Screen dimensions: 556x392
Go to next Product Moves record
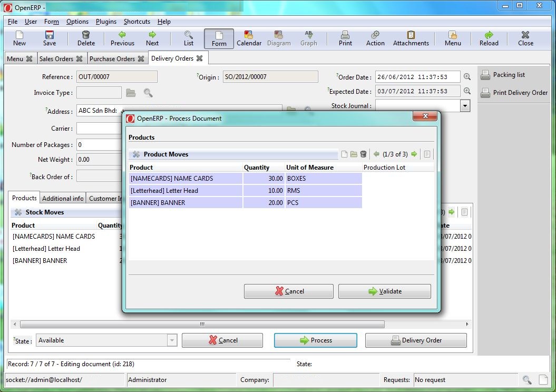coord(414,154)
